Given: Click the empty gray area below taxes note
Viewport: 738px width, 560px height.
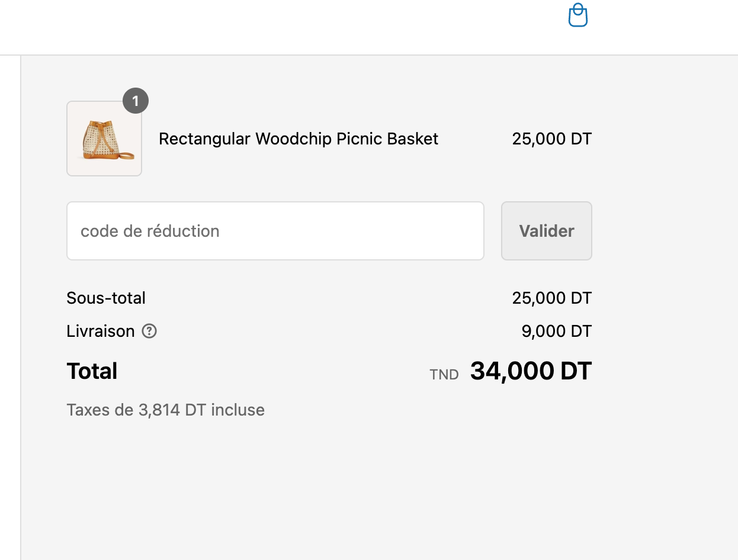Looking at the screenshot, I should [x=355, y=491].
